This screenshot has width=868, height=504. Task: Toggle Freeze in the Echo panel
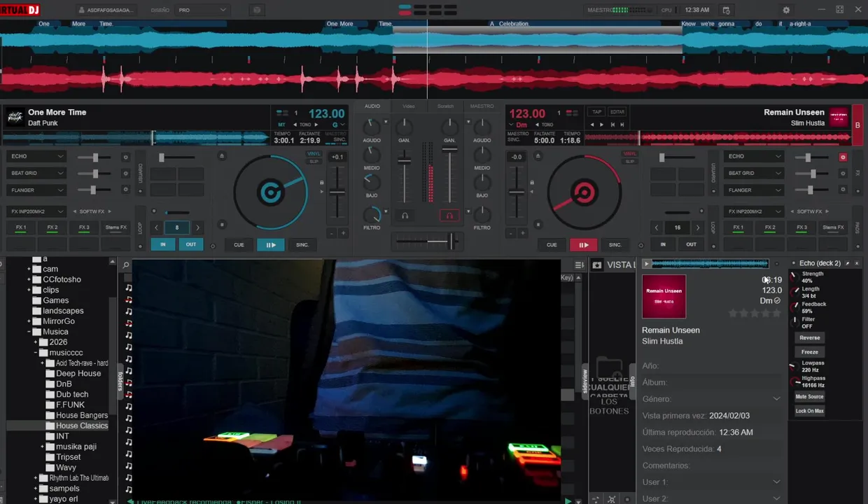[x=810, y=352]
